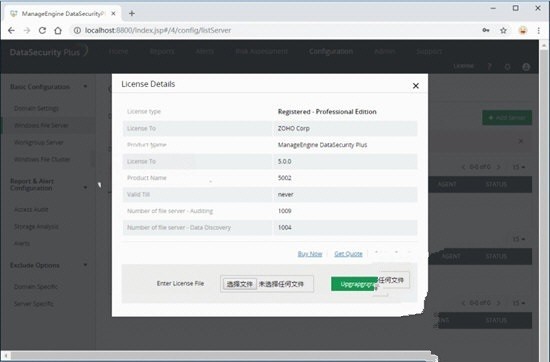Sort by AGENT column in first table
Image resolution: width=550 pixels, height=362 pixels.
[x=447, y=184]
